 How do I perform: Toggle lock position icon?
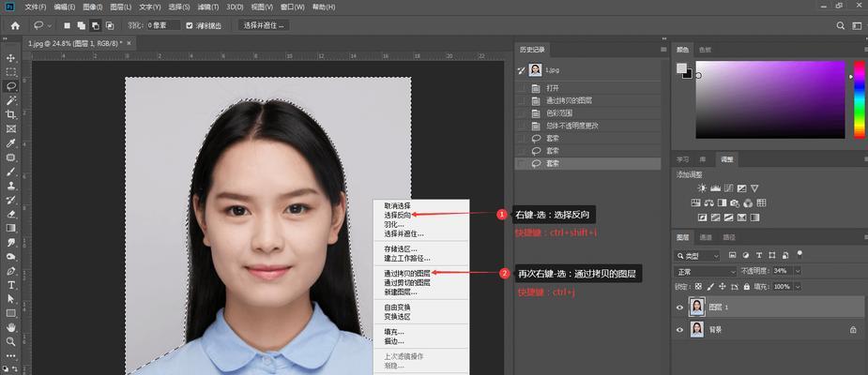[x=723, y=287]
